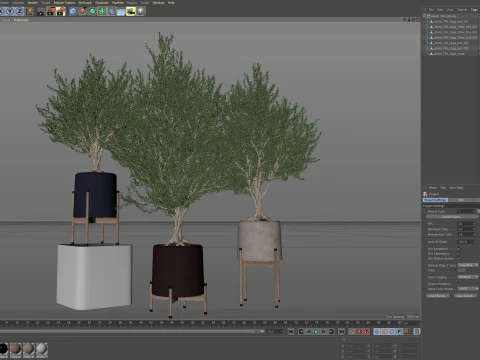
Task: Toggle the Linear Workflow checkbox
Action: point(459,284)
